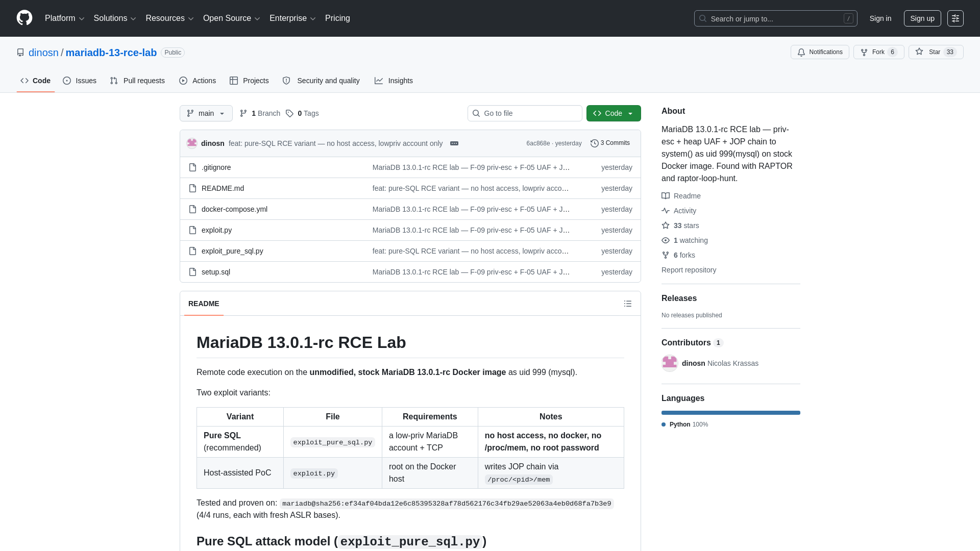Image resolution: width=980 pixels, height=551 pixels.
Task: Expand the Solutions menu
Action: 115,18
